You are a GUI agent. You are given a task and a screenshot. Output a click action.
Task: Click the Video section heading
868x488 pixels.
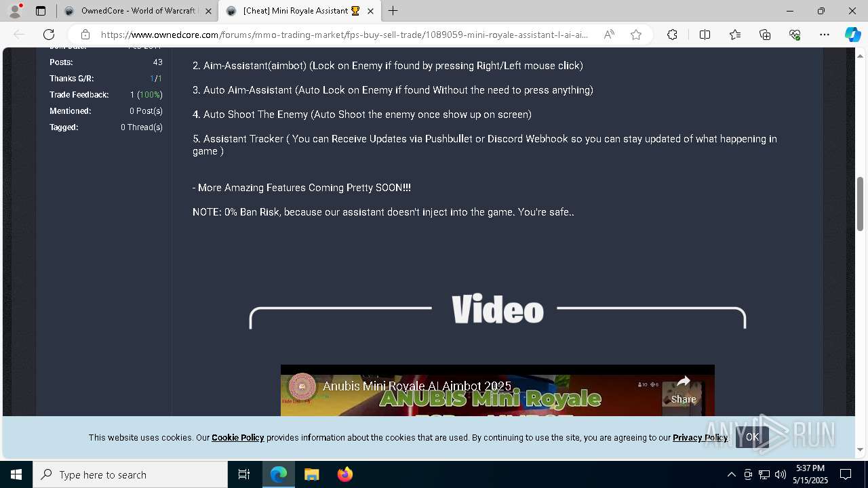498,310
